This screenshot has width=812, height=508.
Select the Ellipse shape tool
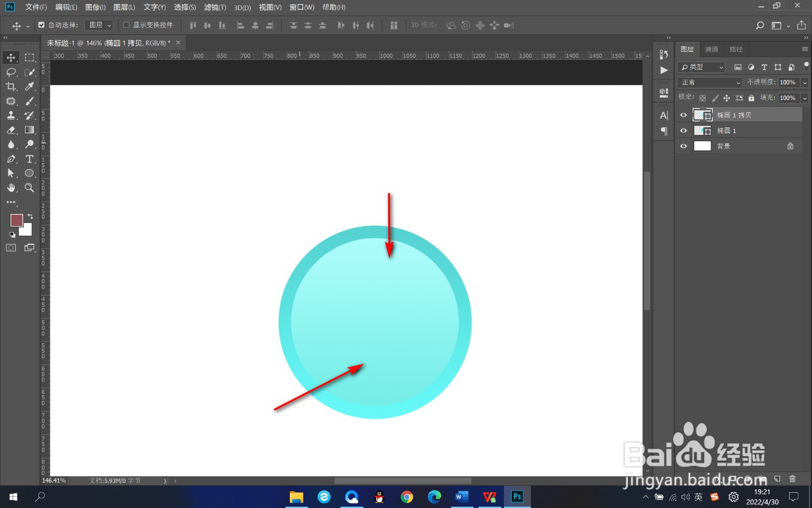click(x=29, y=173)
